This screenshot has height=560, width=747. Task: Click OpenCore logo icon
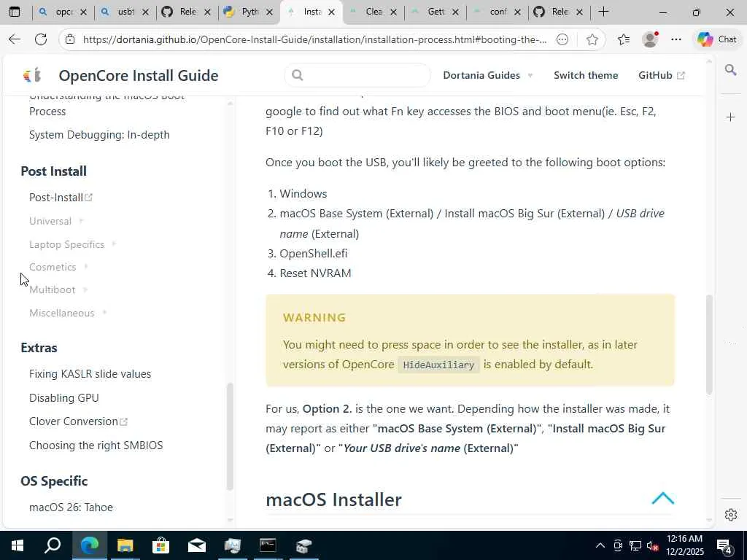tap(32, 75)
